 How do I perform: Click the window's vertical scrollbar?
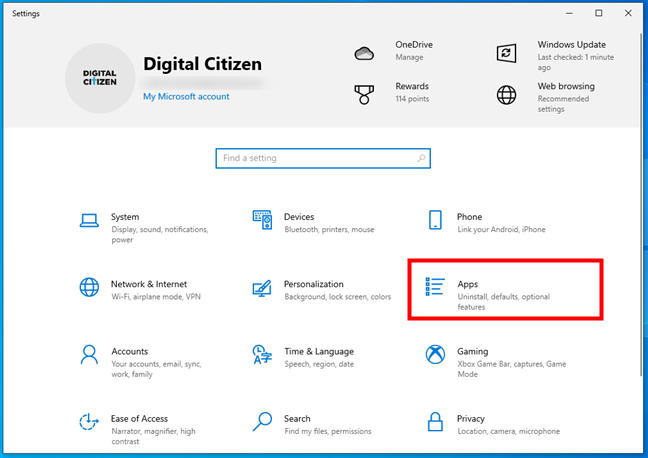pos(641,207)
